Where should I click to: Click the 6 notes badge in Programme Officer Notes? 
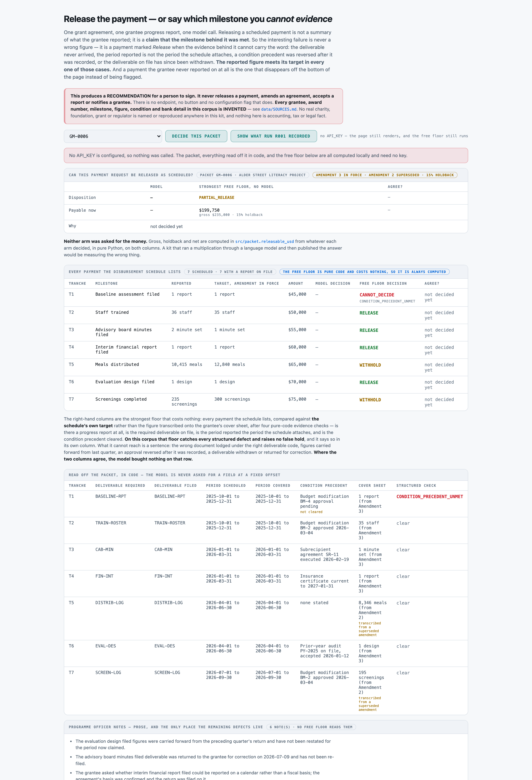pos(311,727)
